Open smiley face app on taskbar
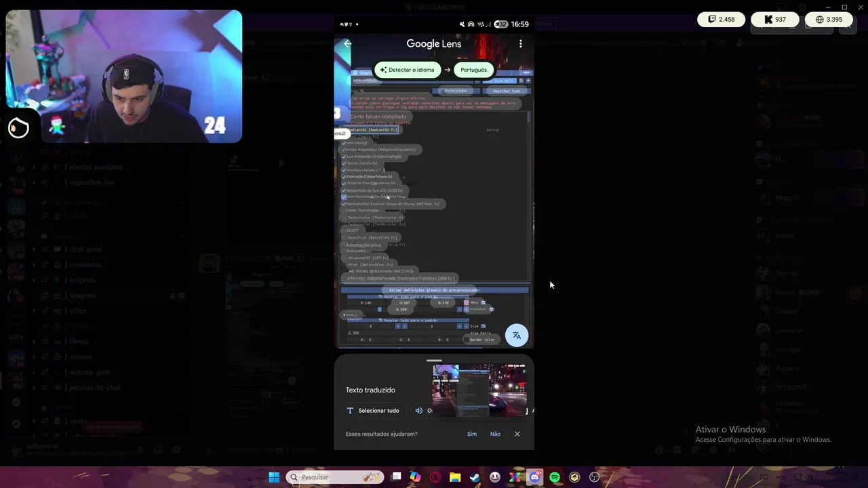The width and height of the screenshot is (868, 488). 496,477
